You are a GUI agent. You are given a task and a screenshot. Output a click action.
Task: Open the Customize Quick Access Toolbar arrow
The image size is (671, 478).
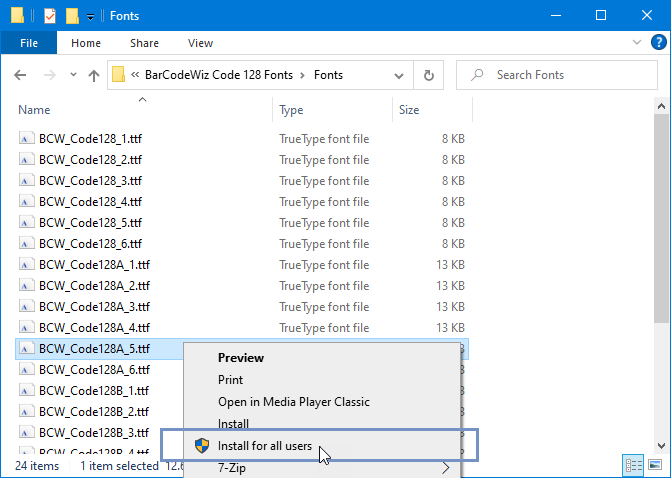(90, 17)
